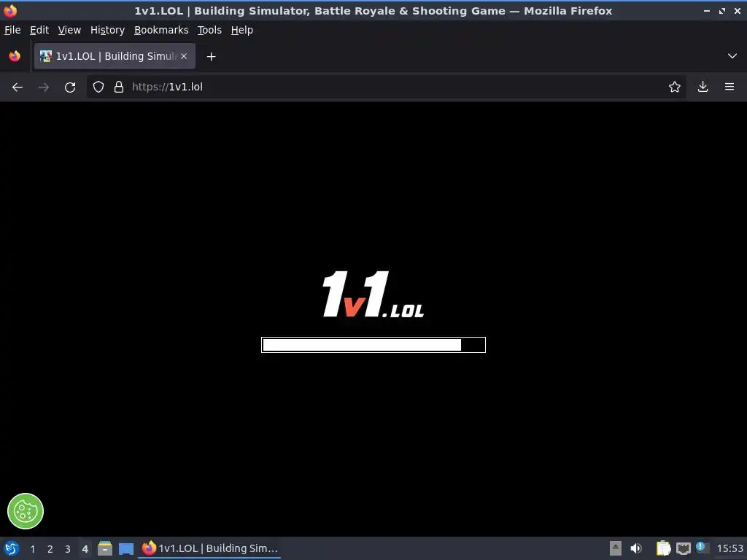Open file manager from taskbar
The width and height of the screenshot is (747, 560).
105,548
